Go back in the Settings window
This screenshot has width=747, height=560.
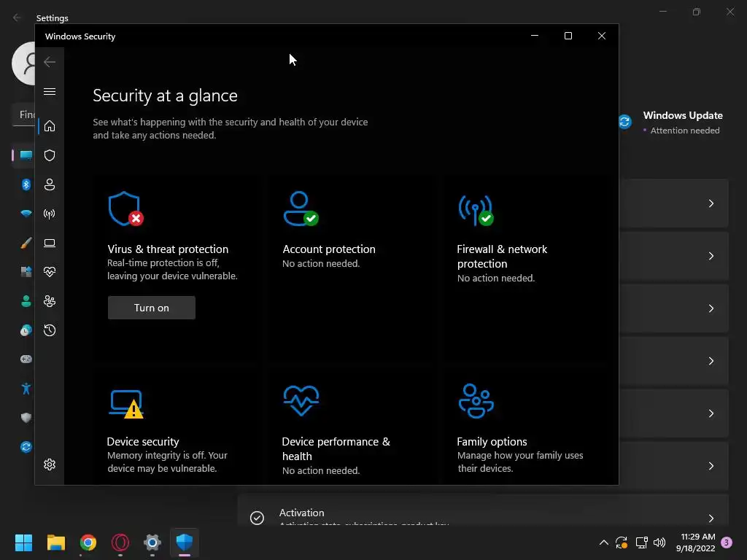pos(18,17)
